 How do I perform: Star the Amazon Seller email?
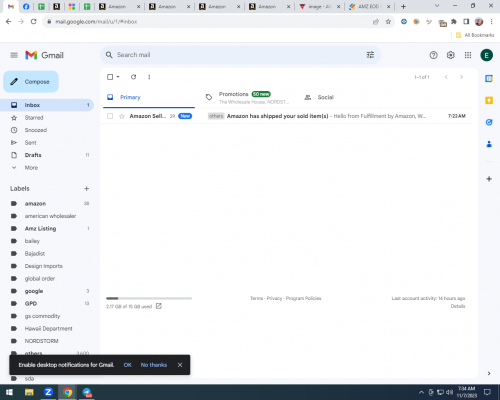click(x=122, y=116)
